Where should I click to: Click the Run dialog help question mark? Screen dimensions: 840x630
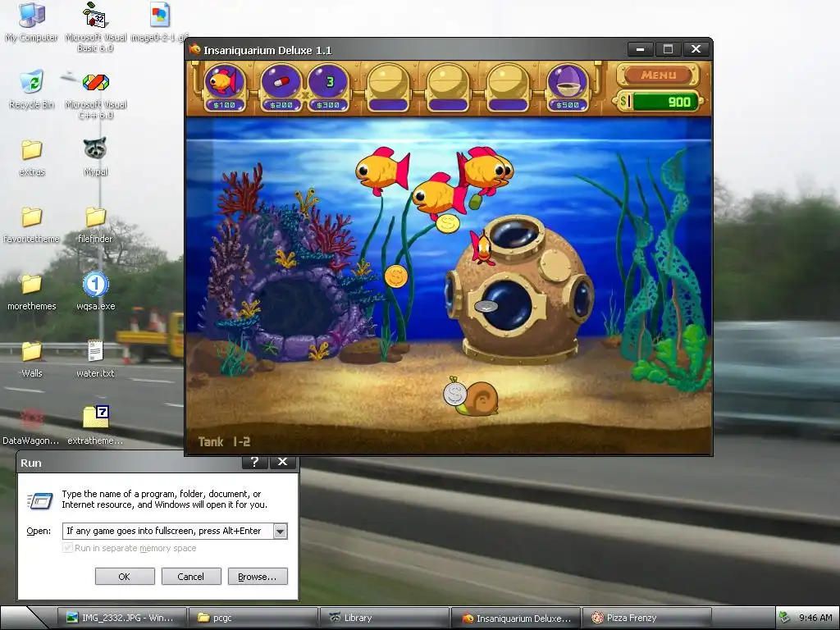pyautogui.click(x=254, y=462)
